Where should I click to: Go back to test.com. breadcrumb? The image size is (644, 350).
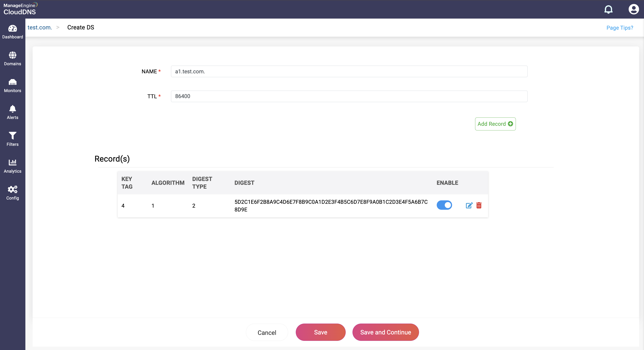point(40,27)
